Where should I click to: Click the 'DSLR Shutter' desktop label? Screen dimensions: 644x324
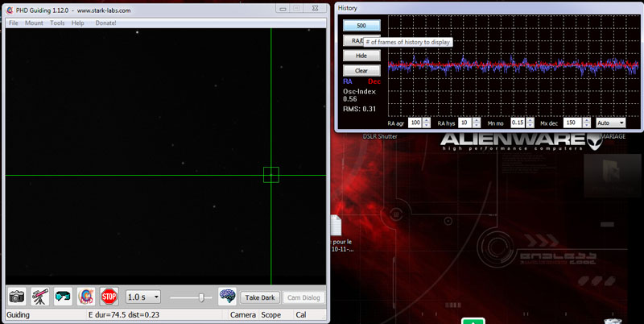(x=380, y=136)
